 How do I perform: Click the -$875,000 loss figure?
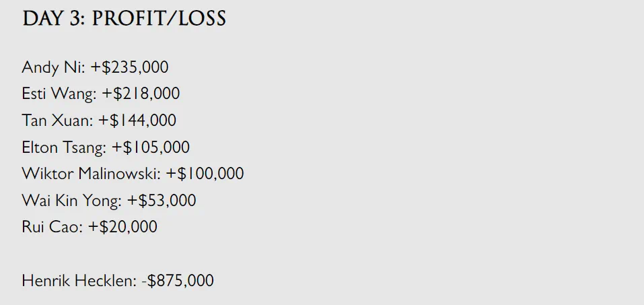tap(178, 280)
